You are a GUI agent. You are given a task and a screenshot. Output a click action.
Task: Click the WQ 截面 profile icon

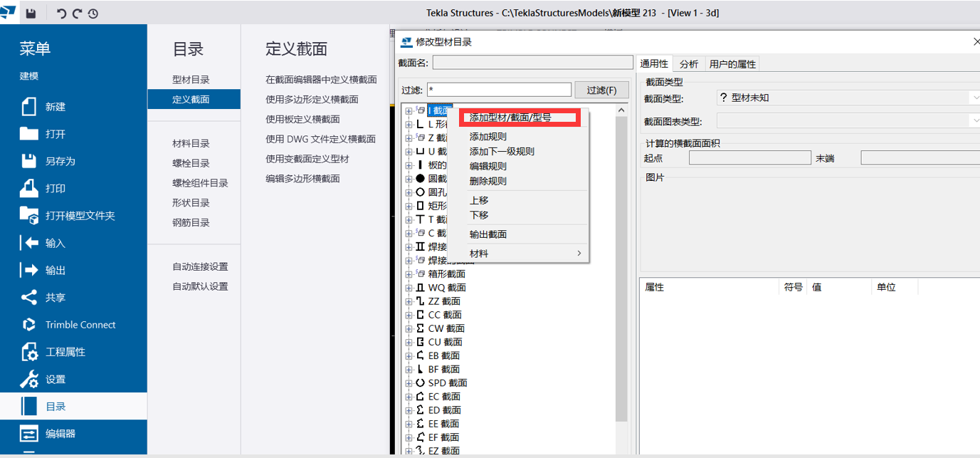click(420, 288)
